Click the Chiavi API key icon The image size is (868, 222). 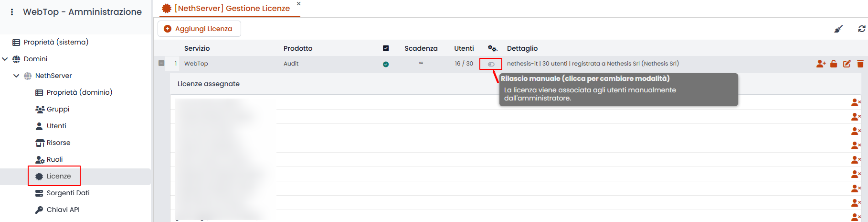(x=39, y=210)
